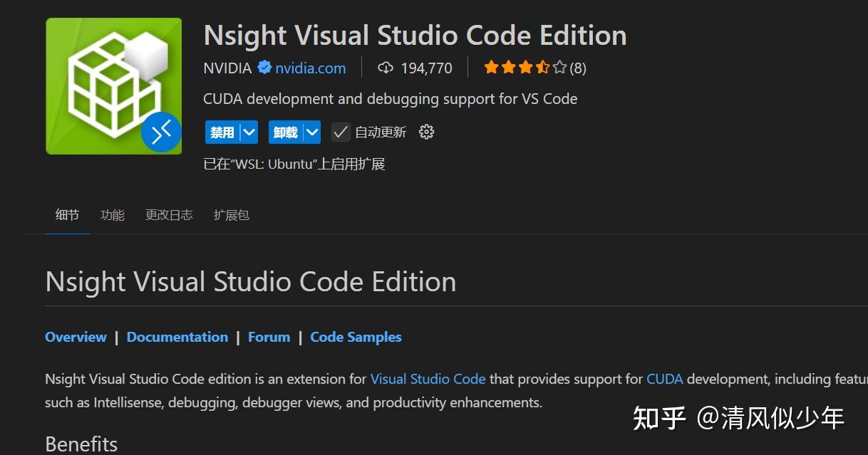The height and width of the screenshot is (455, 868).
Task: Expand the 卸载 dropdown arrow
Action: pyautogui.click(x=311, y=132)
